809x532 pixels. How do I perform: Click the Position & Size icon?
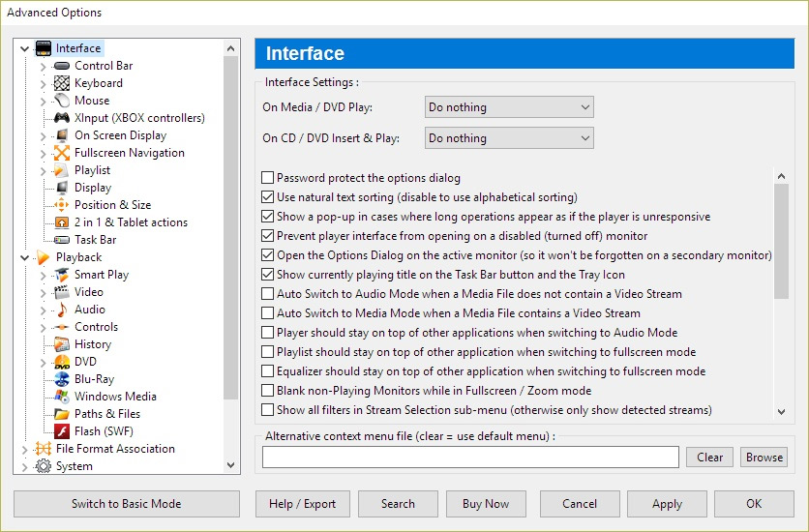[62, 205]
